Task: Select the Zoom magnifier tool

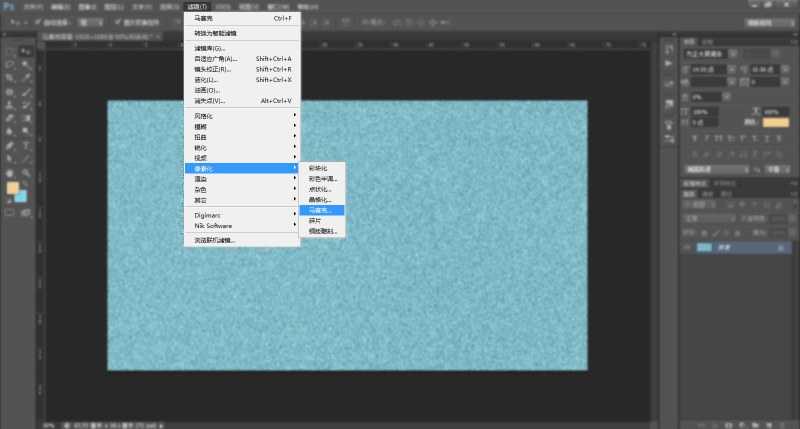Action: [25, 172]
